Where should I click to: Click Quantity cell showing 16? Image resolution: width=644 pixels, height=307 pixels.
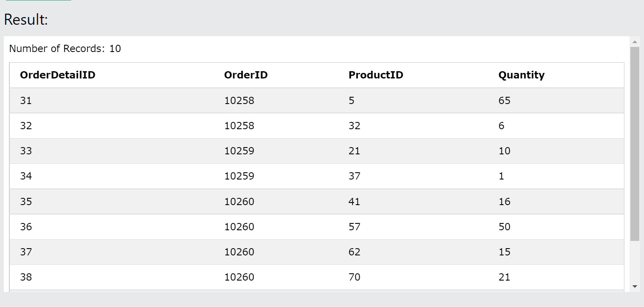[504, 201]
